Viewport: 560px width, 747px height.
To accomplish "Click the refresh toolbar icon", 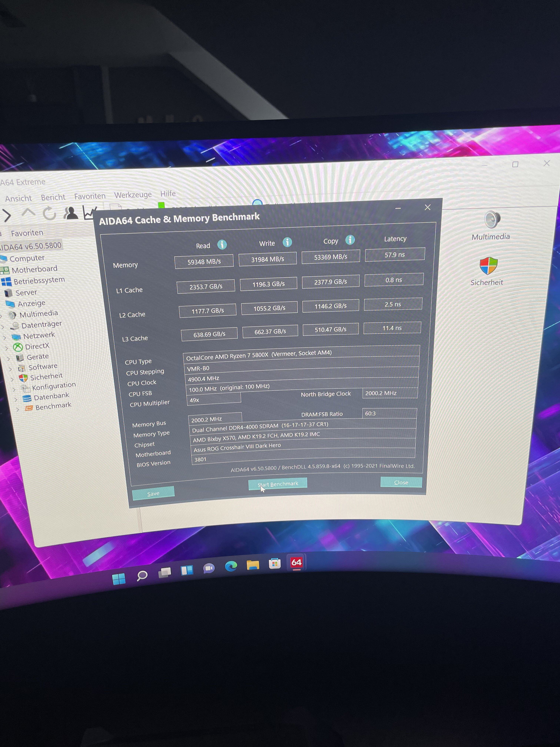I will click(49, 213).
